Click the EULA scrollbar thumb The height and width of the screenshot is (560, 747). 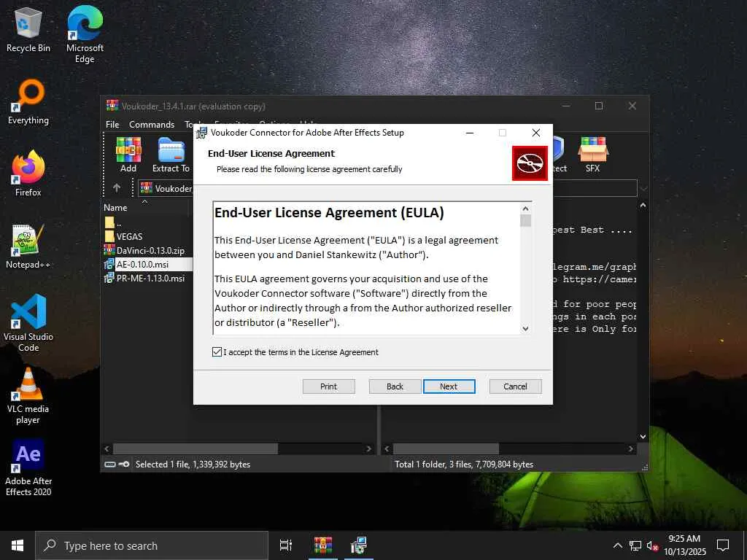coord(525,220)
